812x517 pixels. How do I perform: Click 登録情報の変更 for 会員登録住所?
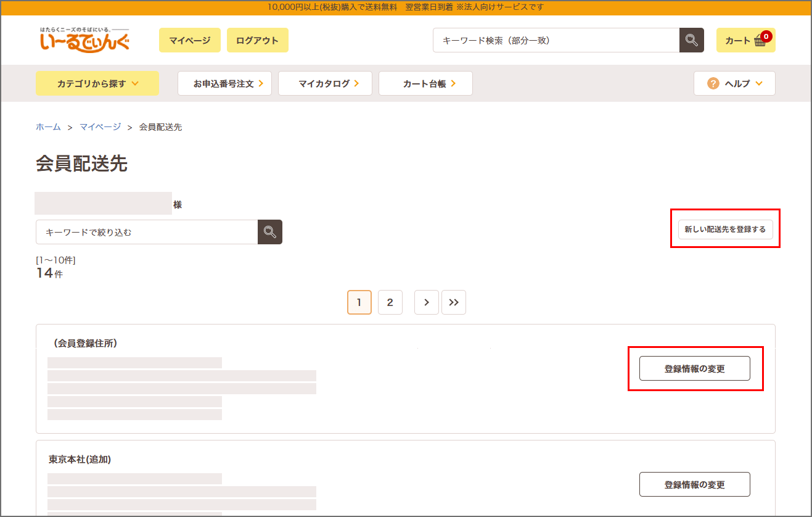[x=694, y=368]
